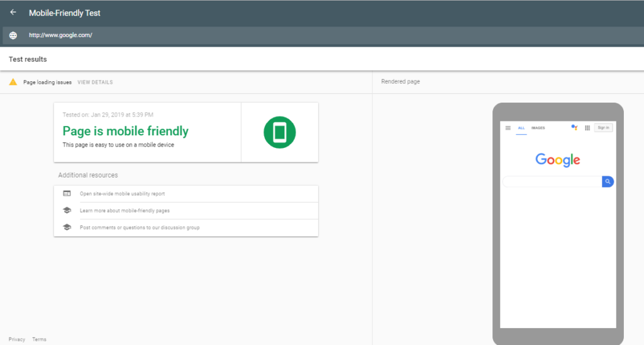Viewport: 644px width, 345px height.
Task: Click VIEW DETAILS for page loading issues
Action: (96, 82)
